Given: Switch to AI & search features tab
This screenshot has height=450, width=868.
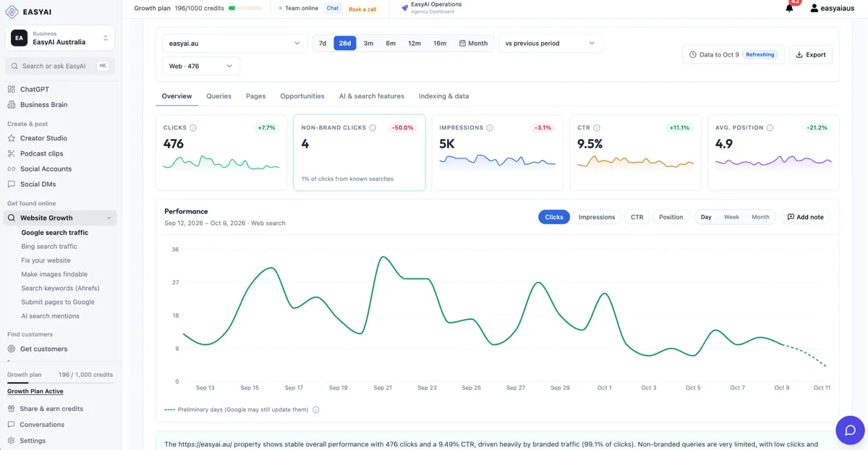Looking at the screenshot, I should click(x=372, y=96).
